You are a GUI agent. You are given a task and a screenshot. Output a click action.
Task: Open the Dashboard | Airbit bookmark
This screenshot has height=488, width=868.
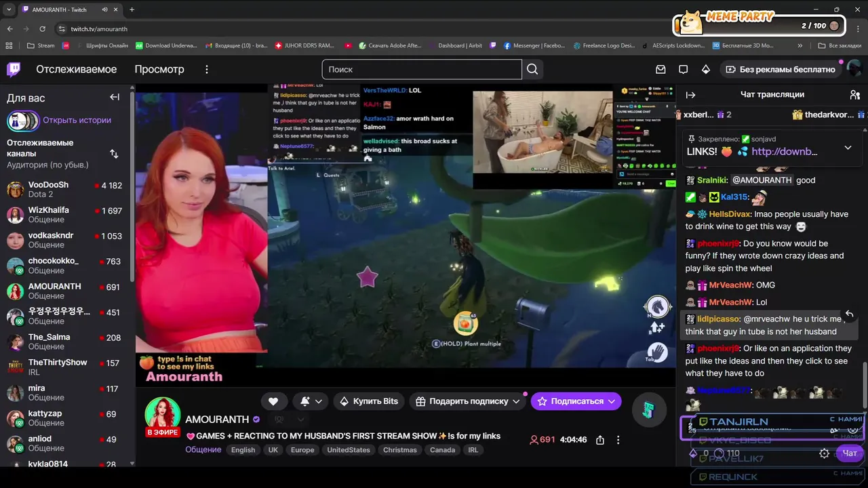tap(454, 45)
